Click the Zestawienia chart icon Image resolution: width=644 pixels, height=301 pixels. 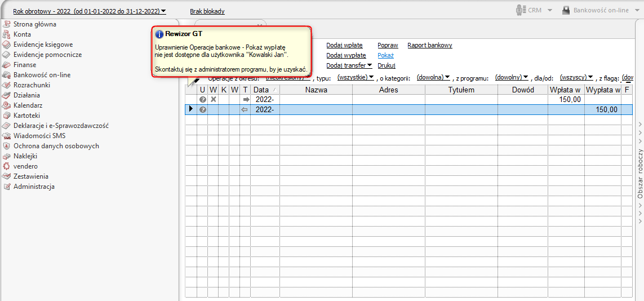pos(6,176)
